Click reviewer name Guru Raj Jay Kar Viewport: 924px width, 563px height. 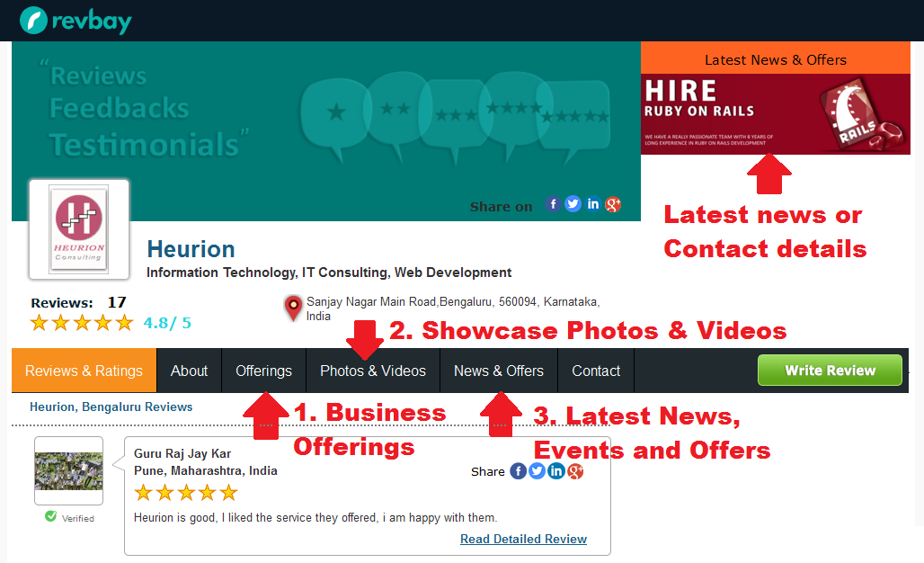click(182, 453)
